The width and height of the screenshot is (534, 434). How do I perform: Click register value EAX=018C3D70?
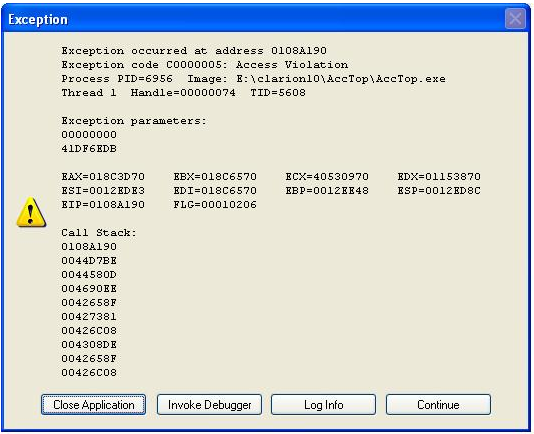tap(103, 176)
